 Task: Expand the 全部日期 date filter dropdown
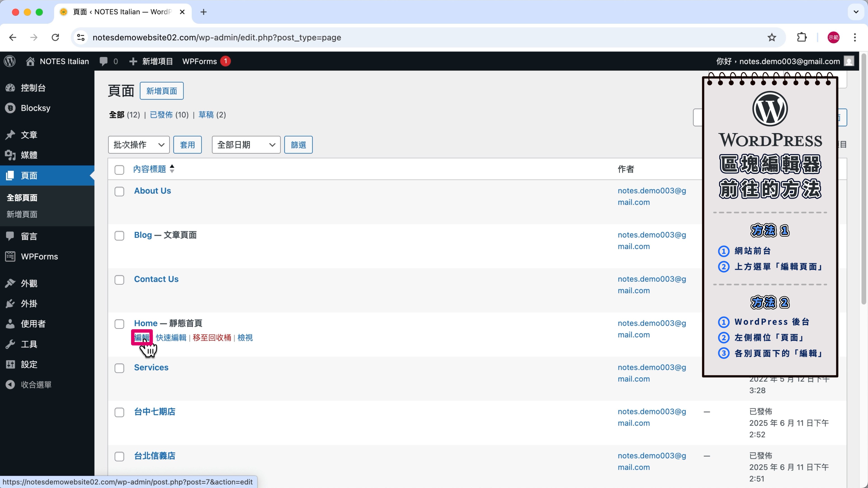pos(246,145)
